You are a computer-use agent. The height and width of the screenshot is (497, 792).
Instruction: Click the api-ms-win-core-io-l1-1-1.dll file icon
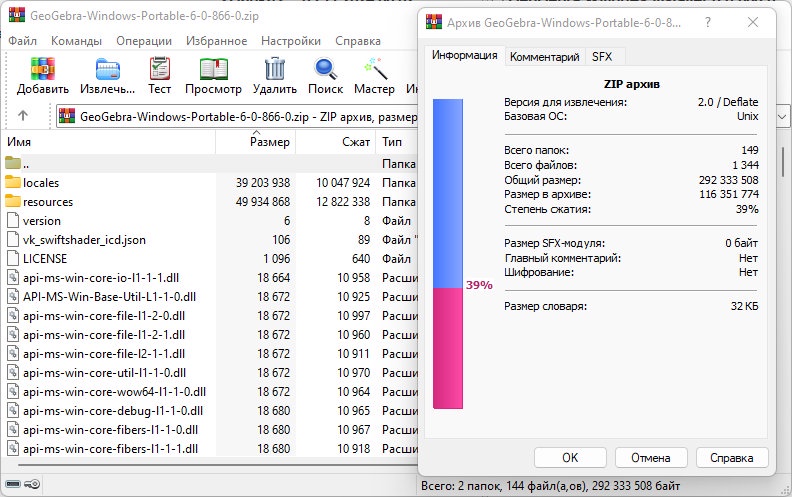pos(13,278)
